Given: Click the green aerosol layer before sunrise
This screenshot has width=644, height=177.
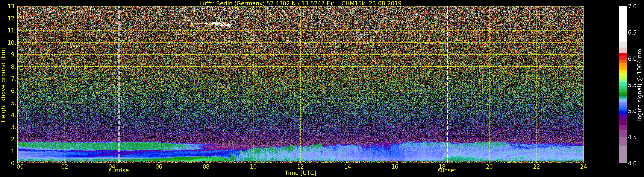Looking at the screenshot, I should (68, 146).
